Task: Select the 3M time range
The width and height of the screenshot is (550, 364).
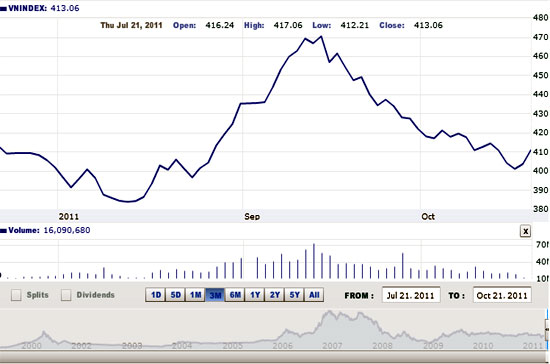Action: pyautogui.click(x=215, y=295)
